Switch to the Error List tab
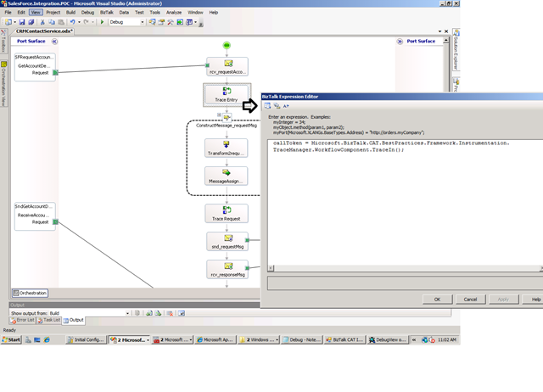Viewport: 543px width, 392px height. [23, 320]
